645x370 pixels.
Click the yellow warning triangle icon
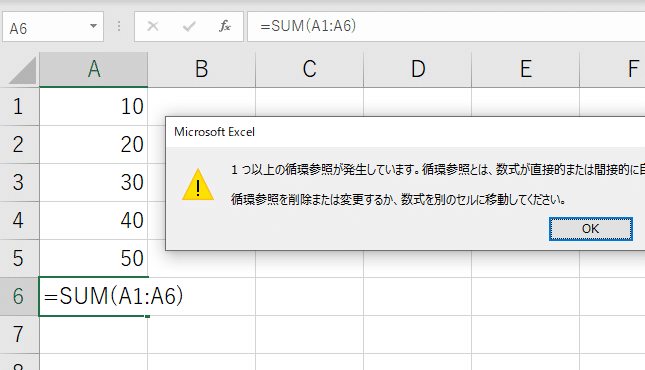tap(198, 185)
